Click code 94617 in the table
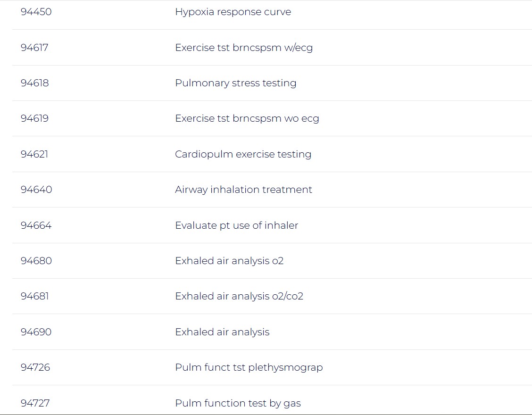This screenshot has height=415, width=532. click(x=34, y=48)
